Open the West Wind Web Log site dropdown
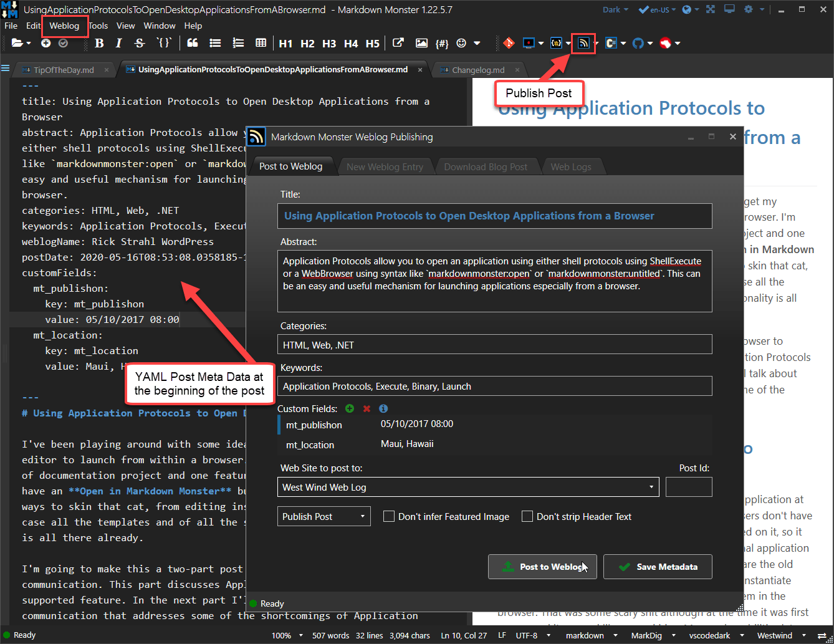Screen dimensions: 834x644 tap(468, 487)
